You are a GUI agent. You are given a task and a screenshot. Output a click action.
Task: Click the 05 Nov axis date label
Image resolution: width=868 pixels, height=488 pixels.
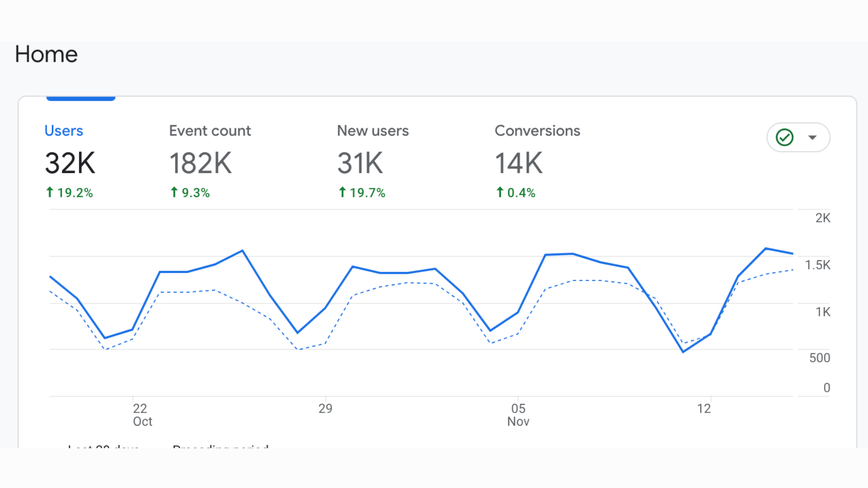518,415
